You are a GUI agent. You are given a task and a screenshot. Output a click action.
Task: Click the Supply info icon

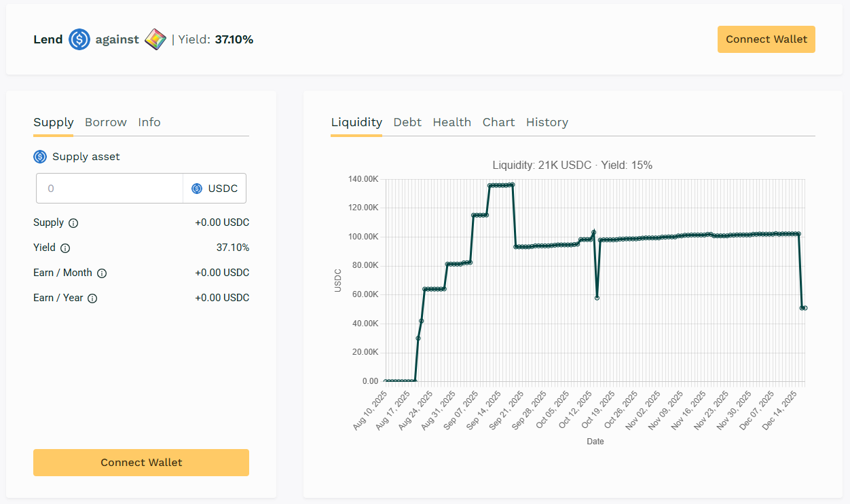(x=73, y=223)
